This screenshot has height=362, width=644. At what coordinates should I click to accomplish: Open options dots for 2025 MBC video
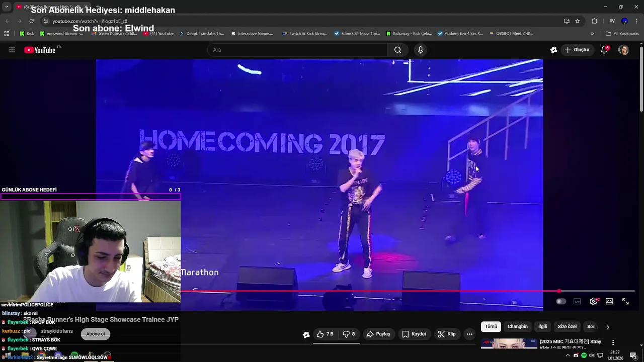613,342
